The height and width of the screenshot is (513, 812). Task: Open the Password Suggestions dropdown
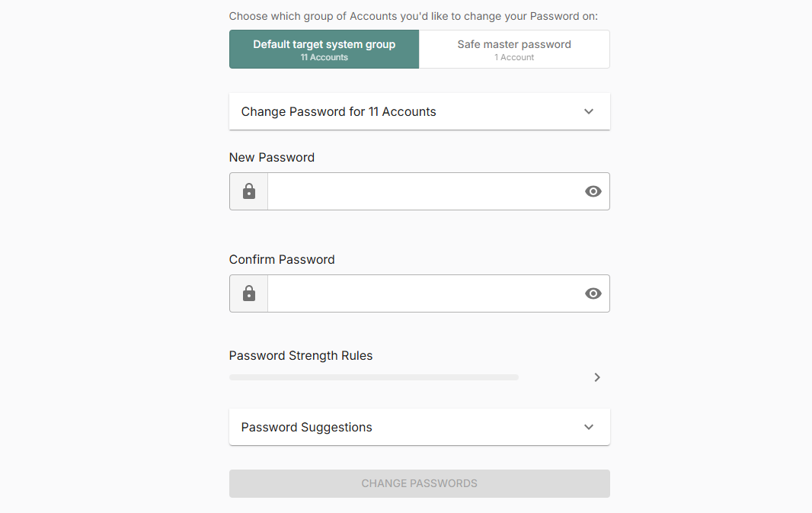[x=419, y=427]
